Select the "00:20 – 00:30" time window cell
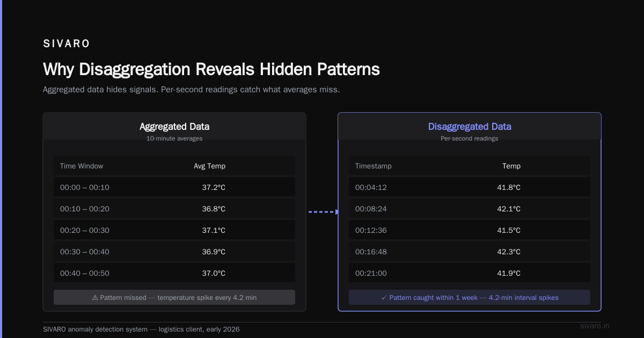 point(85,230)
